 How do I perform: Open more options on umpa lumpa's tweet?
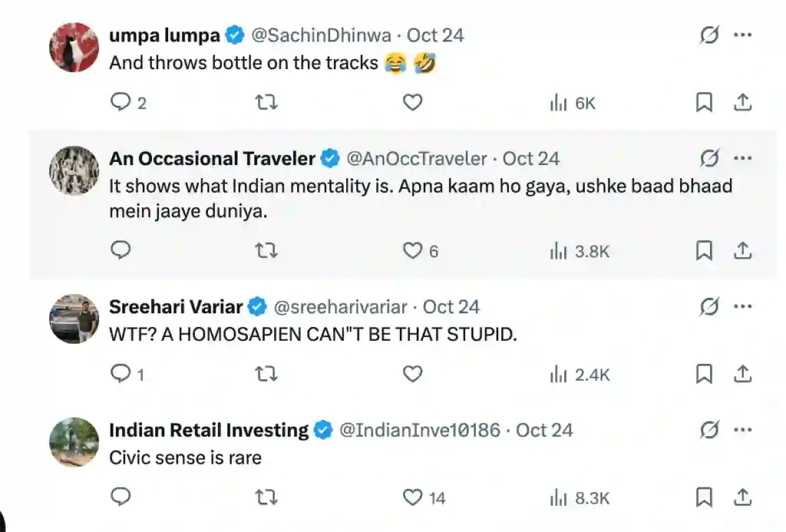[742, 35]
